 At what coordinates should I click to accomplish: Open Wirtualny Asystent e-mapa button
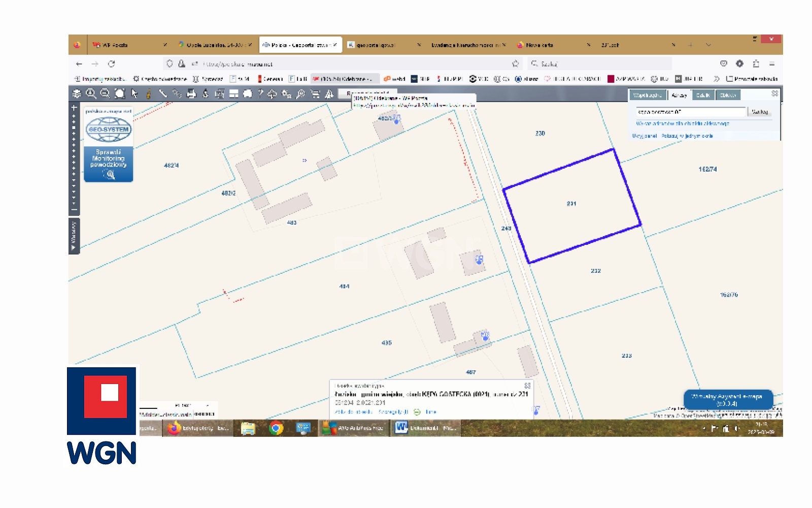click(727, 399)
